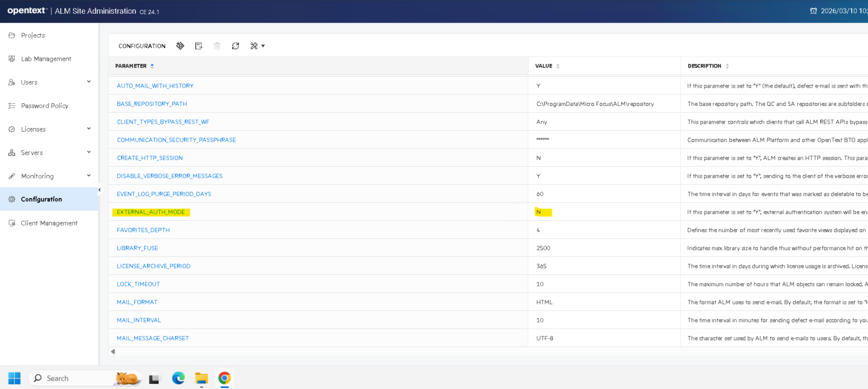Open the MAIL_MESSAGE_CHARSET parameter link
The image size is (868, 389).
pyautogui.click(x=153, y=338)
